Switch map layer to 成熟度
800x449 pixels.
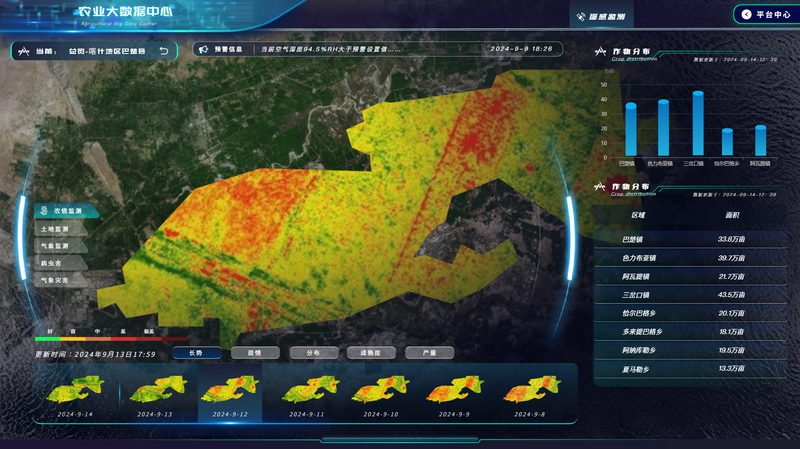371,353
